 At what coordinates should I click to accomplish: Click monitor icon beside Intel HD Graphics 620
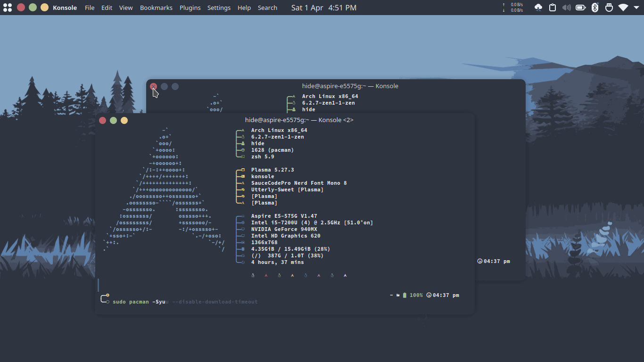coord(243,236)
